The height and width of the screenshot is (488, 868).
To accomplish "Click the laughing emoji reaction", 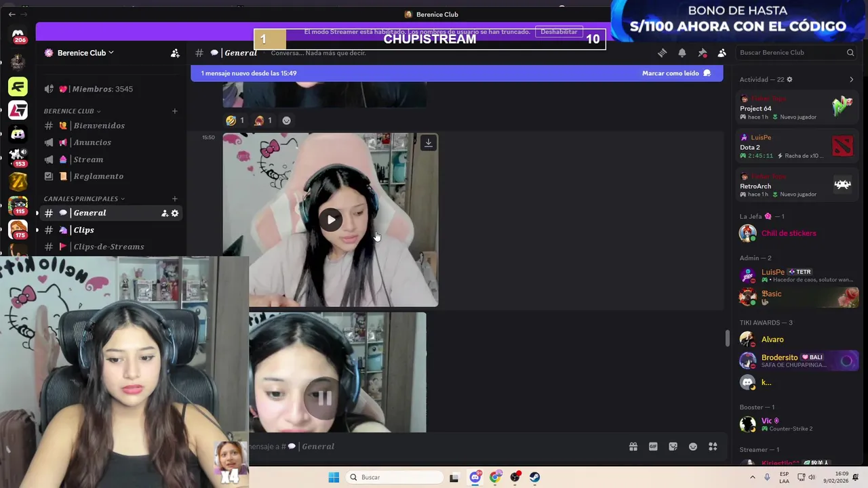I will 235,121.
